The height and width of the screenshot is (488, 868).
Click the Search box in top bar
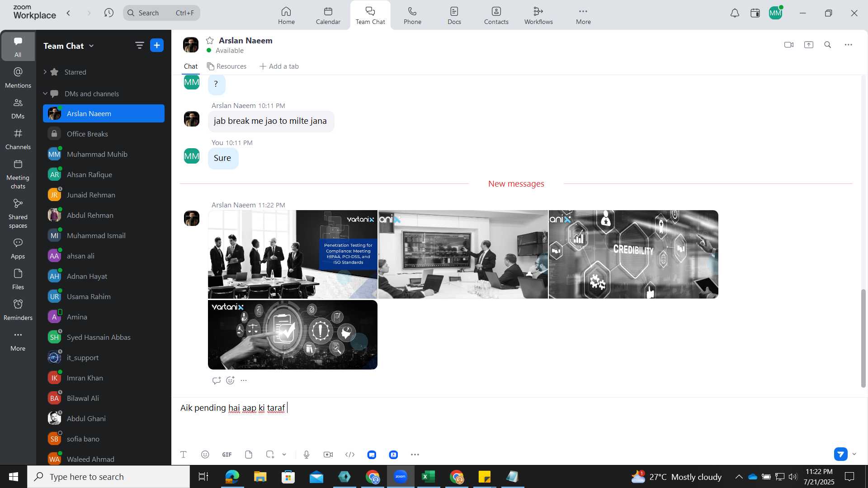coord(161,13)
